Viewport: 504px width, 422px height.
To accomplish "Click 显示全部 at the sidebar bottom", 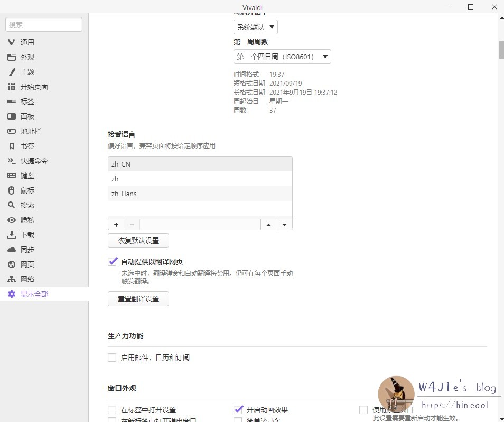I will (35, 294).
